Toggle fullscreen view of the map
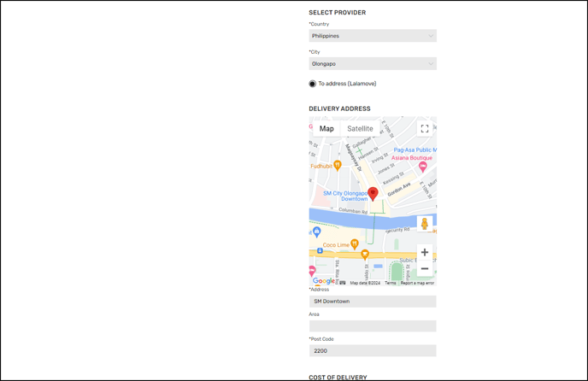 pyautogui.click(x=425, y=129)
